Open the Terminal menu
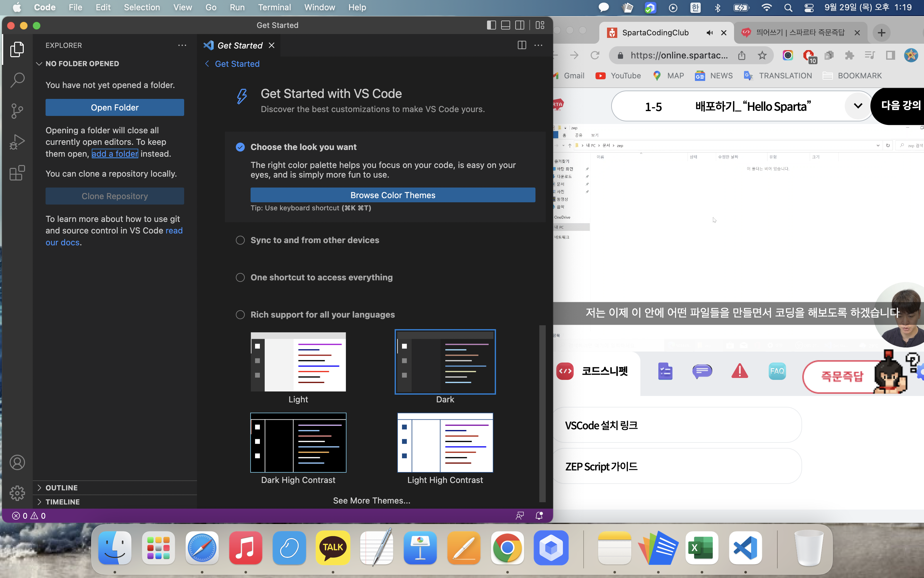 coord(274,7)
